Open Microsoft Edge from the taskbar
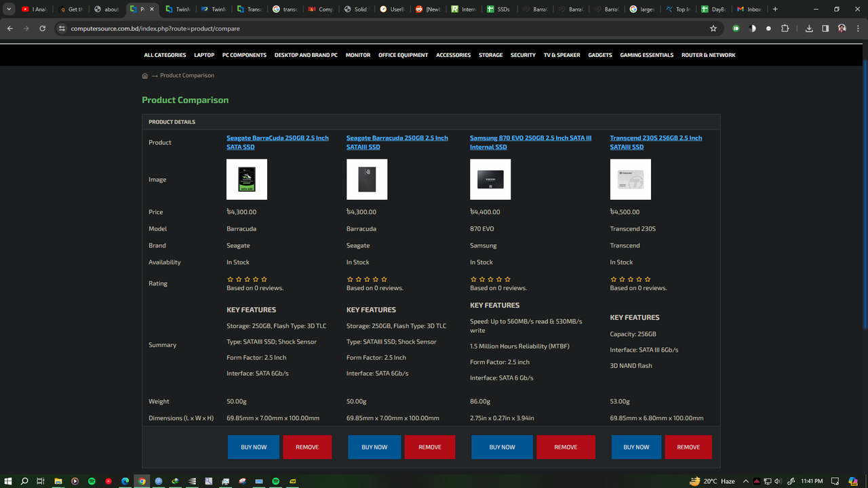The image size is (868, 488). point(125,481)
